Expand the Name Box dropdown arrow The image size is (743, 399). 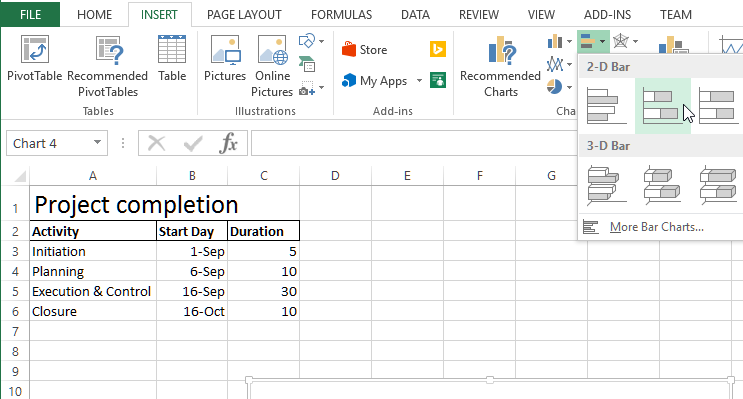pyautogui.click(x=97, y=143)
